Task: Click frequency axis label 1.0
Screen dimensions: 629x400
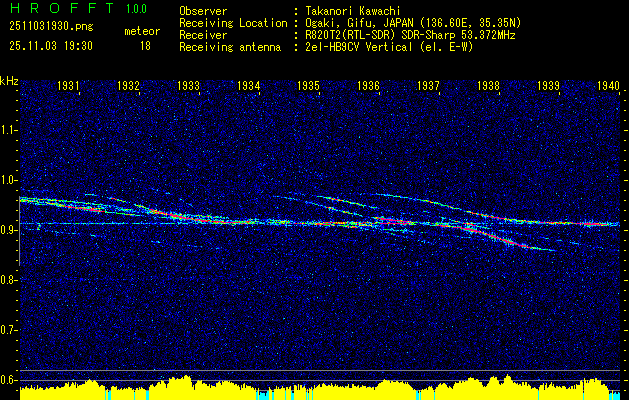Action: 8,181
